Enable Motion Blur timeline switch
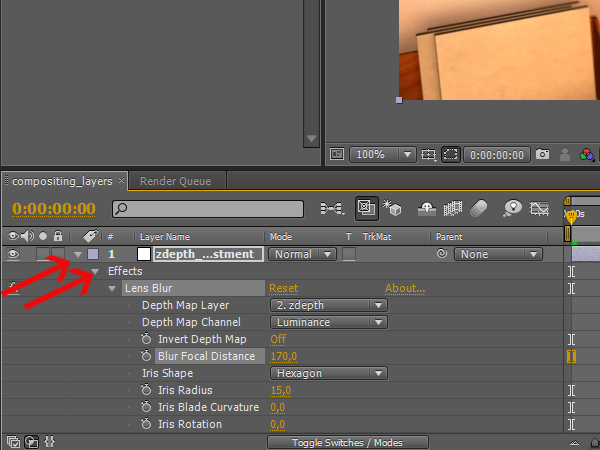600x450 pixels. (479, 209)
